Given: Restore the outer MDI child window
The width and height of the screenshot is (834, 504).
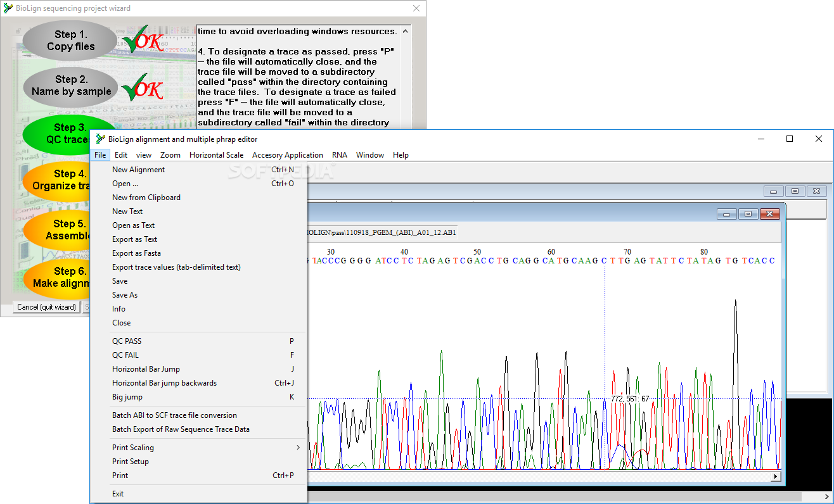Looking at the screenshot, I should (x=795, y=191).
